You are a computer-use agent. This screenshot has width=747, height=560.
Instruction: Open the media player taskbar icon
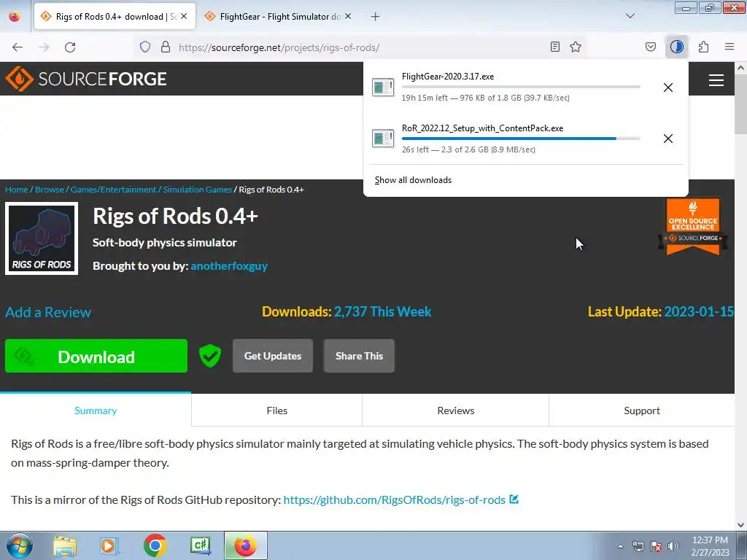[x=109, y=545]
